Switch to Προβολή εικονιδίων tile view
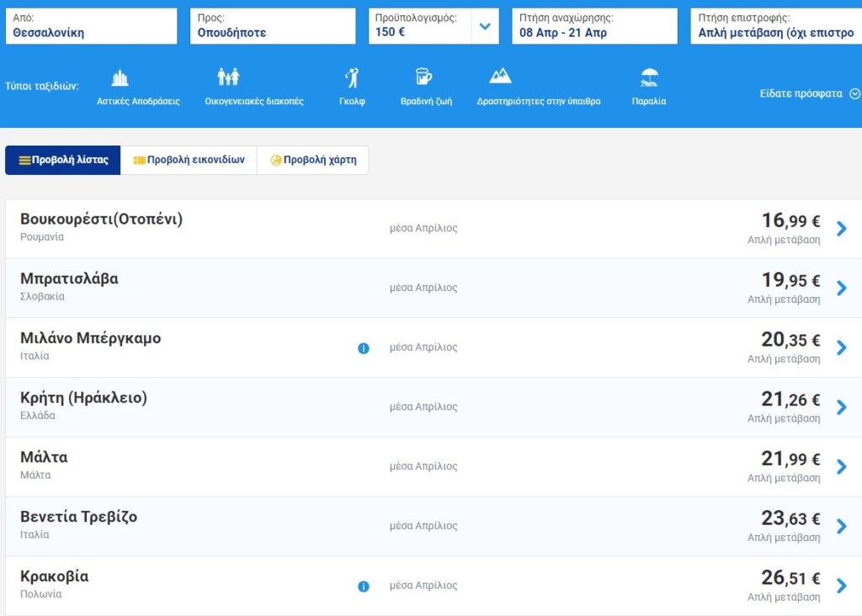 [189, 160]
